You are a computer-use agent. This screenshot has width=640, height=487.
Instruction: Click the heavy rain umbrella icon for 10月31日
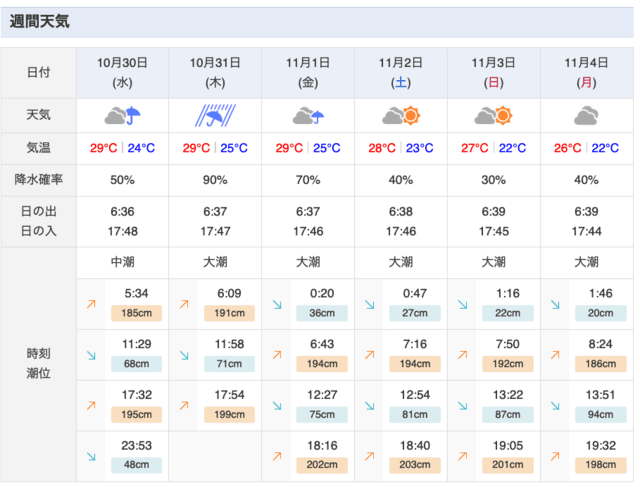coord(215,116)
